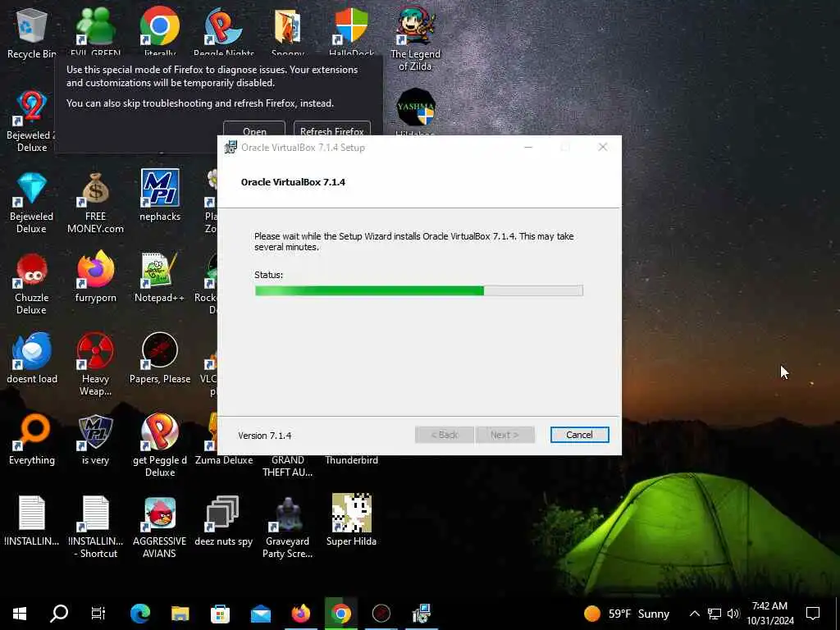Select the EVIL GREEN desktop icon

pyautogui.click(x=95, y=32)
